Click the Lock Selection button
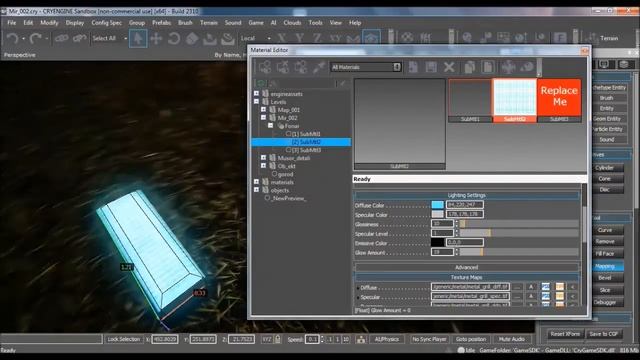The height and width of the screenshot is (360, 640). 123,339
